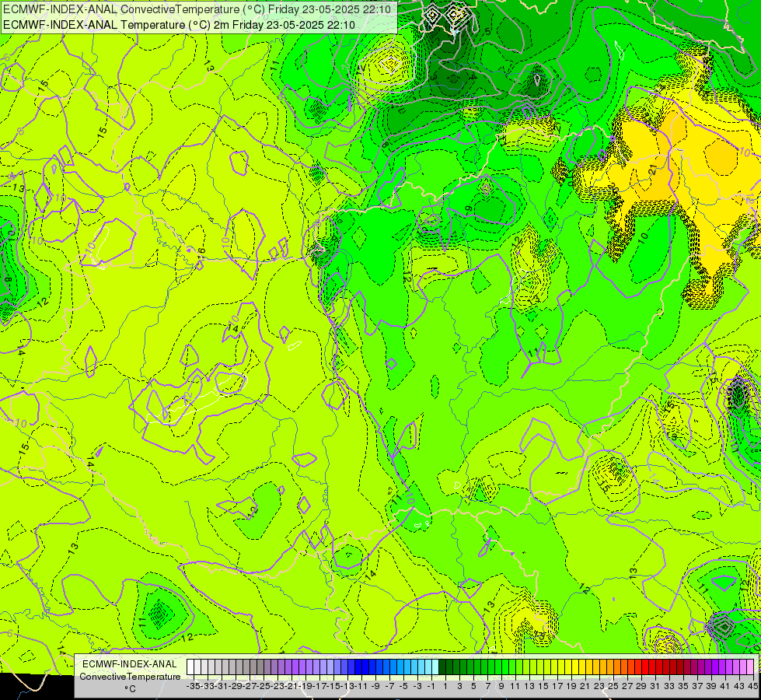The image size is (761, 700).
Task: Click the 45 value on the color scale
Action: point(752,686)
